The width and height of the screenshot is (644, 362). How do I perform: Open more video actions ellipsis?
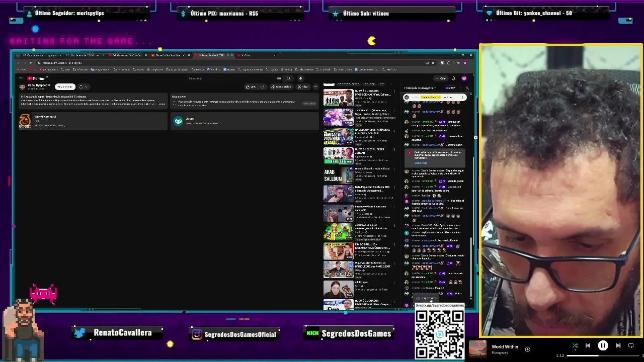[x=315, y=86]
